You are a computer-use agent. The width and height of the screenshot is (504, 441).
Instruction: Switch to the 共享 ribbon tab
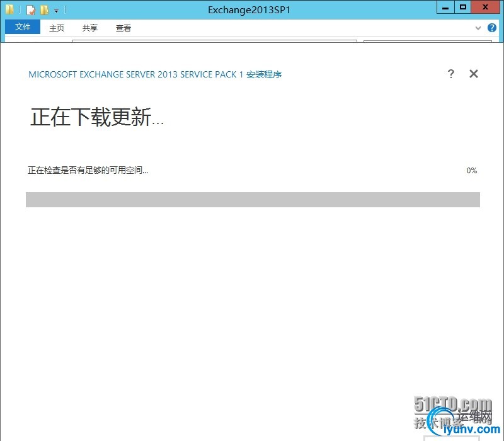(x=89, y=28)
